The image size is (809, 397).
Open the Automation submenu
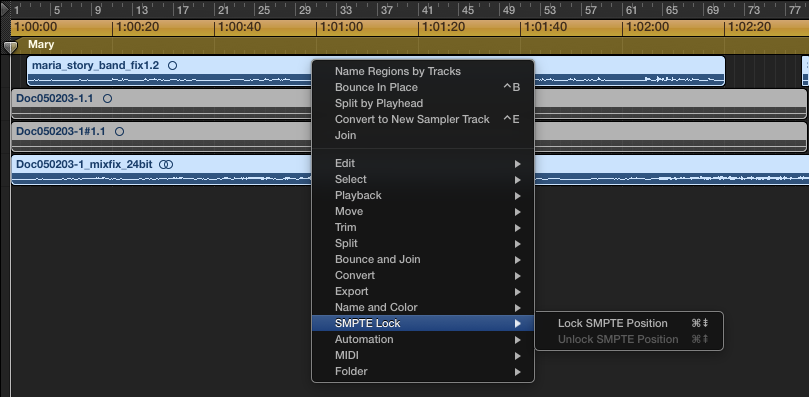tap(423, 339)
